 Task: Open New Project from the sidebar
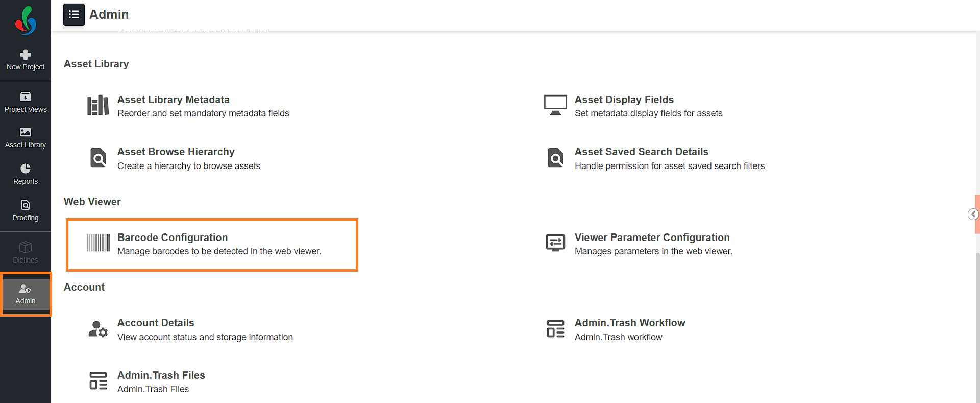26,60
